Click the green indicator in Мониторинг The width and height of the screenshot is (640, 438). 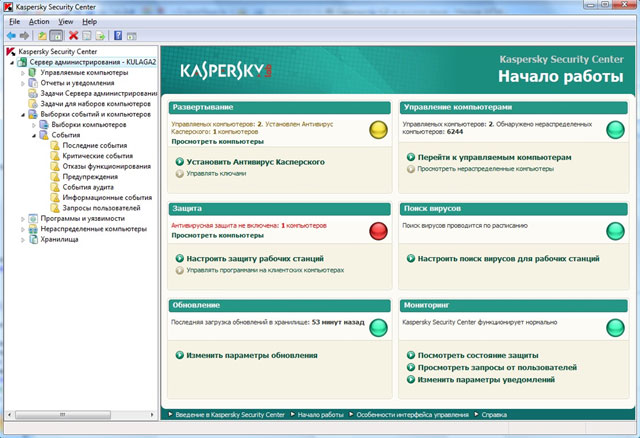pos(615,328)
